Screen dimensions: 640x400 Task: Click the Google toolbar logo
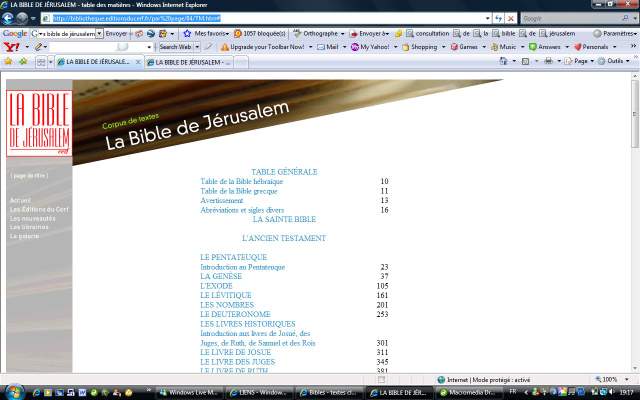pyautogui.click(x=15, y=33)
